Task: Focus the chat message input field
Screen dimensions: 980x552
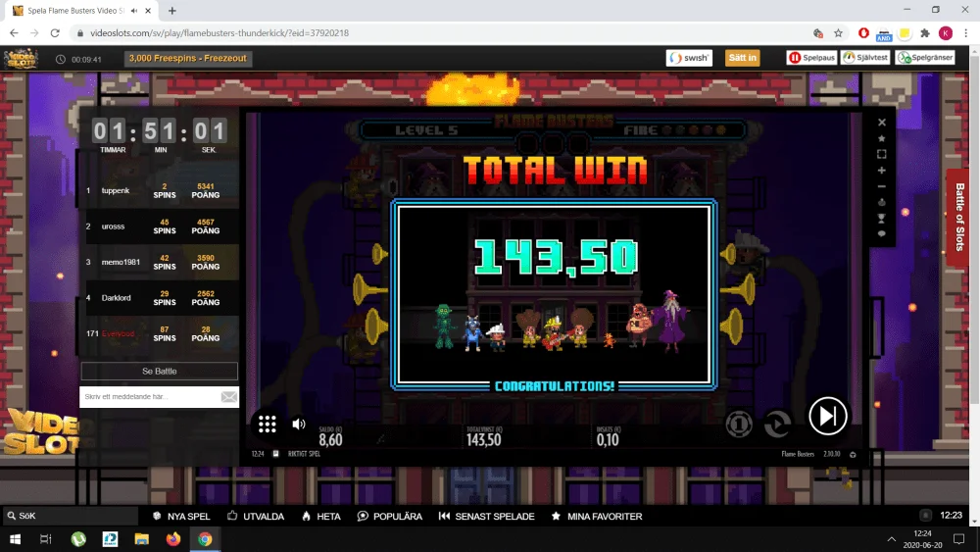Action: [x=150, y=396]
